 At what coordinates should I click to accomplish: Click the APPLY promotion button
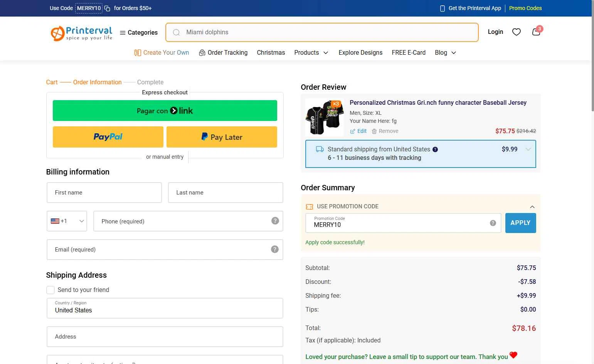[x=520, y=223]
